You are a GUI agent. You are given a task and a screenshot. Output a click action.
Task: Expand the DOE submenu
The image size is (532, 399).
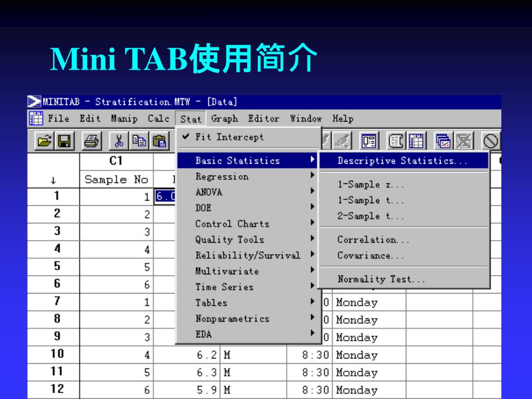click(x=247, y=208)
